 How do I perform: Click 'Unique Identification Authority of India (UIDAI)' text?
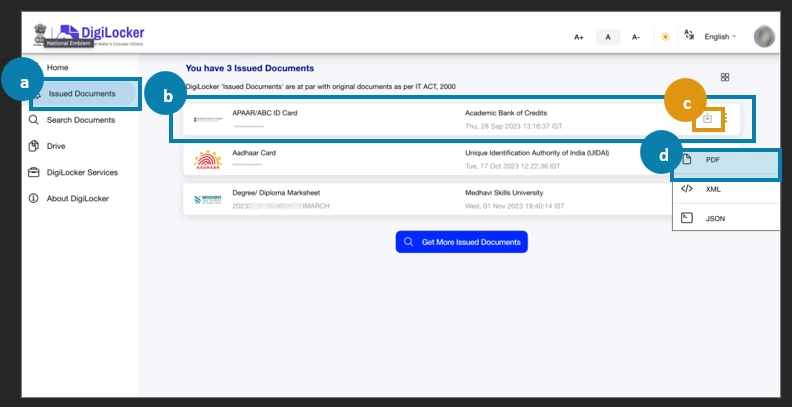[x=537, y=153]
